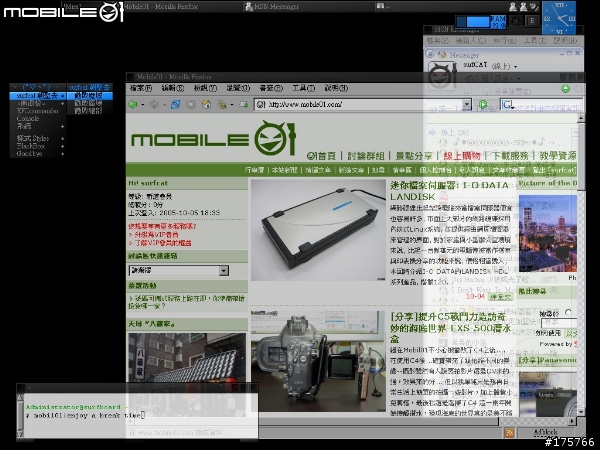Open Firefox 說明(H) menu

336,88
